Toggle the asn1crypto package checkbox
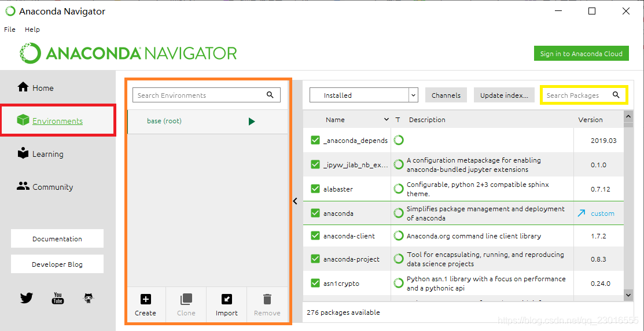 coord(315,284)
